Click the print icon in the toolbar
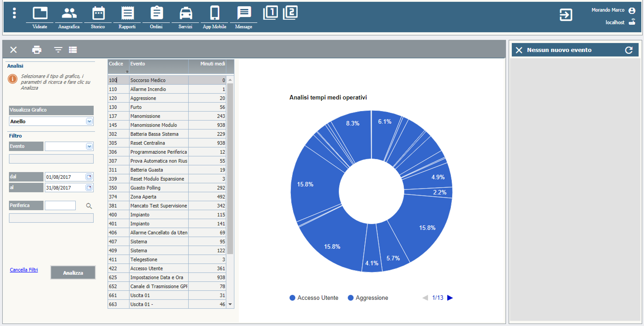This screenshot has height=326, width=644. tap(37, 50)
